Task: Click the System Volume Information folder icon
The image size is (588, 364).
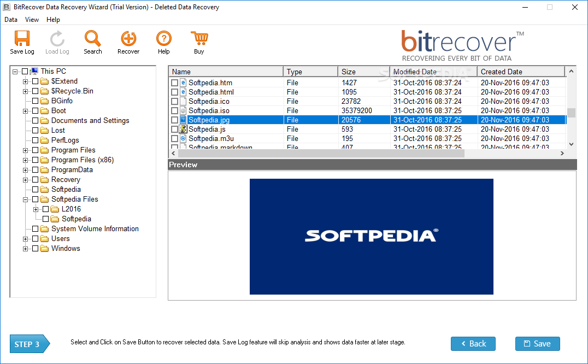Action: click(45, 228)
